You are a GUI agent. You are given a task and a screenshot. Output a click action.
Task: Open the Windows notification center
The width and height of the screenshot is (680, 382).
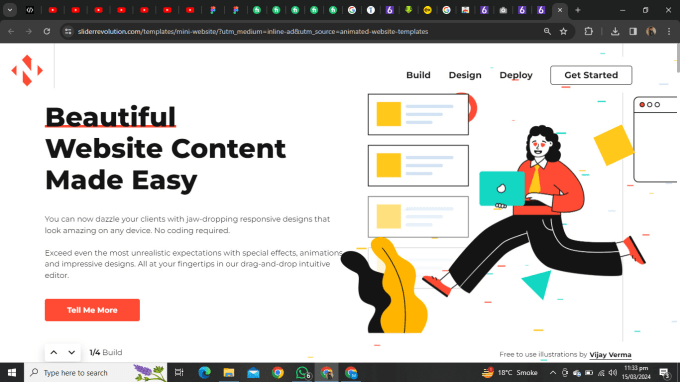click(664, 372)
